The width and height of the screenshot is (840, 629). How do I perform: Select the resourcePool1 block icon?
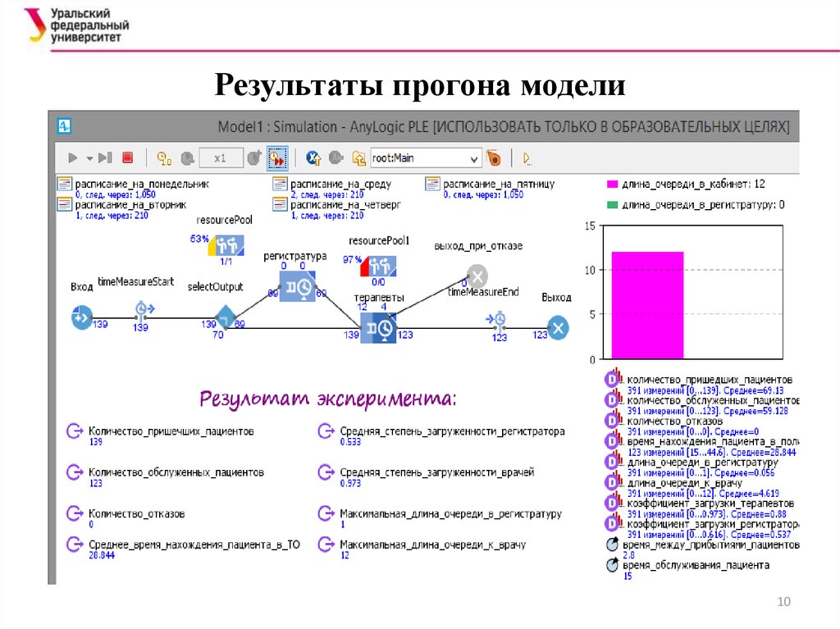tap(379, 266)
